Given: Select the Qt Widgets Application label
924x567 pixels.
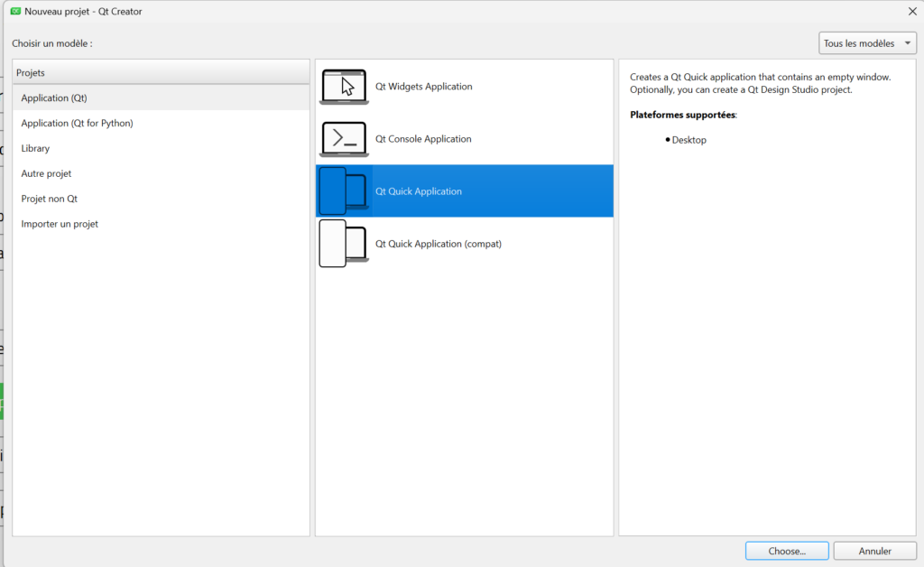Looking at the screenshot, I should pos(424,87).
